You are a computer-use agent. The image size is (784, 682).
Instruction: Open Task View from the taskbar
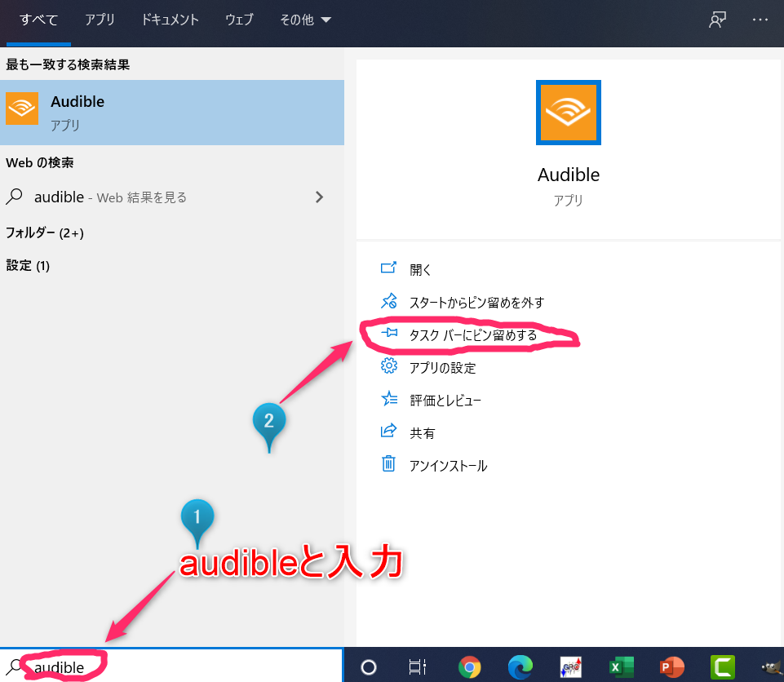417,667
